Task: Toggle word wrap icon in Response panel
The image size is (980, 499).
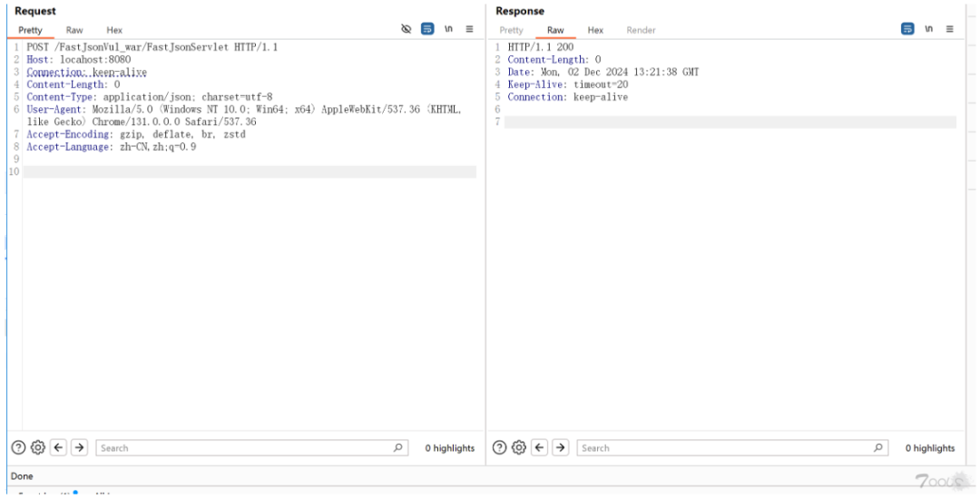Action: [x=907, y=29]
